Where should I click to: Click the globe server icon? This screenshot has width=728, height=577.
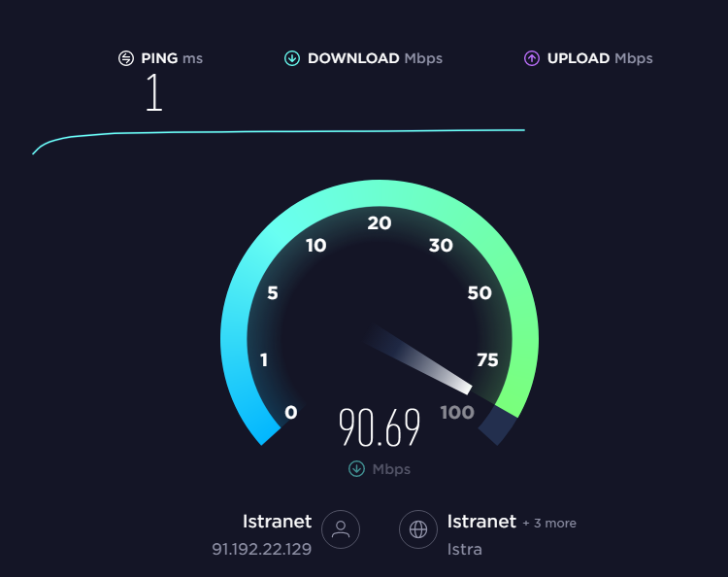417,529
